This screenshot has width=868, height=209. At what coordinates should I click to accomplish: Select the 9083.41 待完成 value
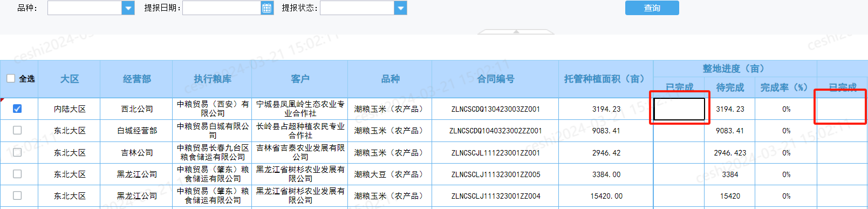coord(730,131)
